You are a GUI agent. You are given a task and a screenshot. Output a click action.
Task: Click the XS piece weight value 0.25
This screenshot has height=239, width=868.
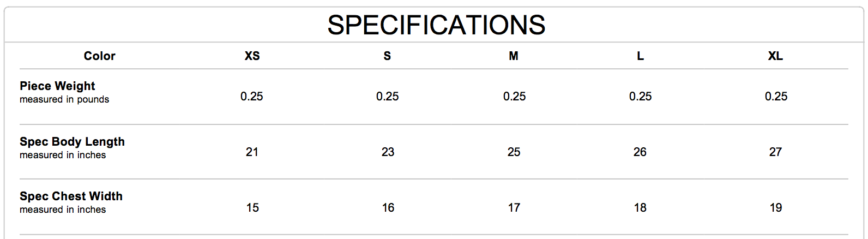pyautogui.click(x=252, y=97)
